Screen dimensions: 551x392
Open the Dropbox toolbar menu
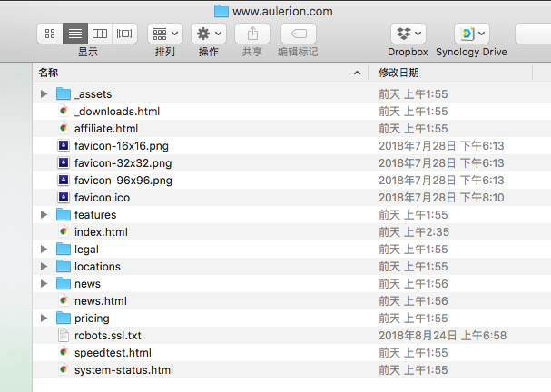click(x=408, y=34)
